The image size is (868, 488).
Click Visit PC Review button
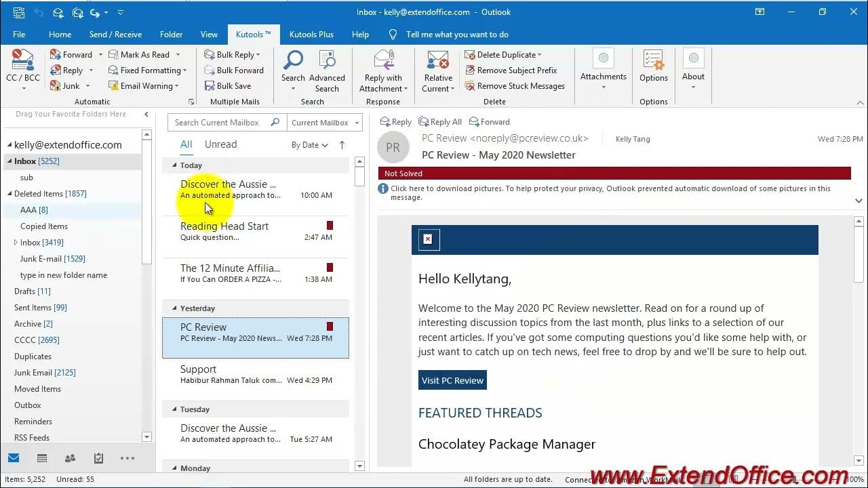click(452, 380)
